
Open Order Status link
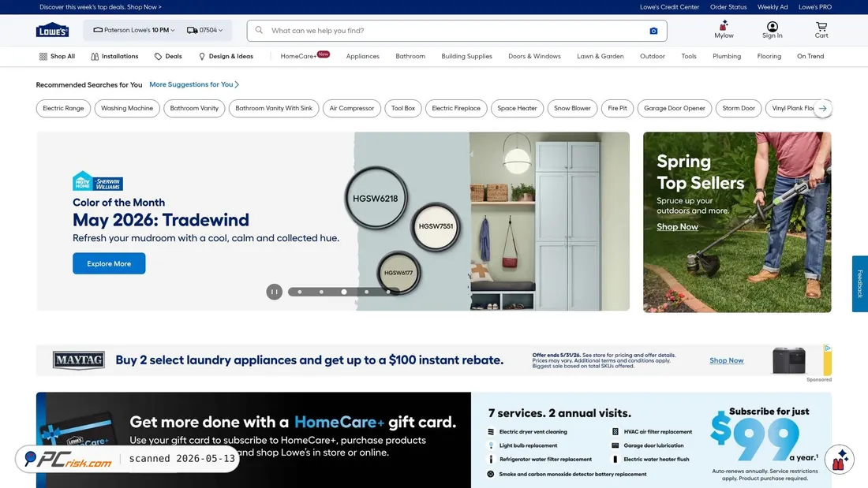click(x=728, y=7)
